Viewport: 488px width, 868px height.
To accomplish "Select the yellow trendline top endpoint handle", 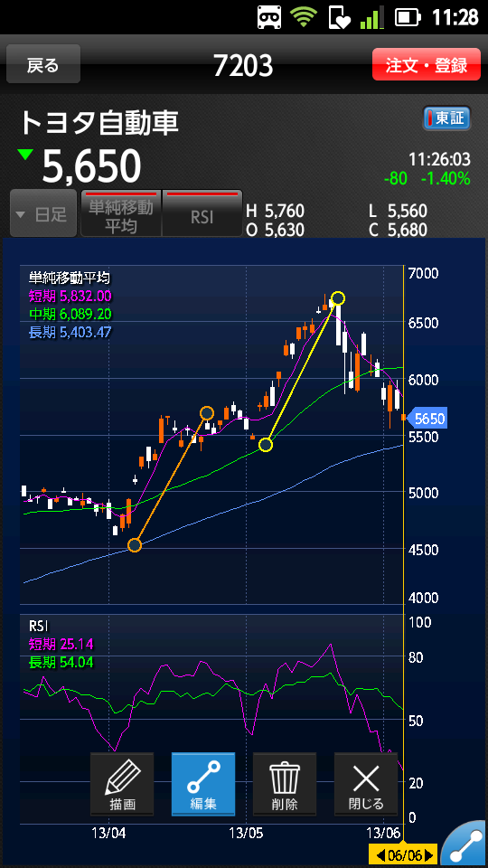I will [337, 298].
